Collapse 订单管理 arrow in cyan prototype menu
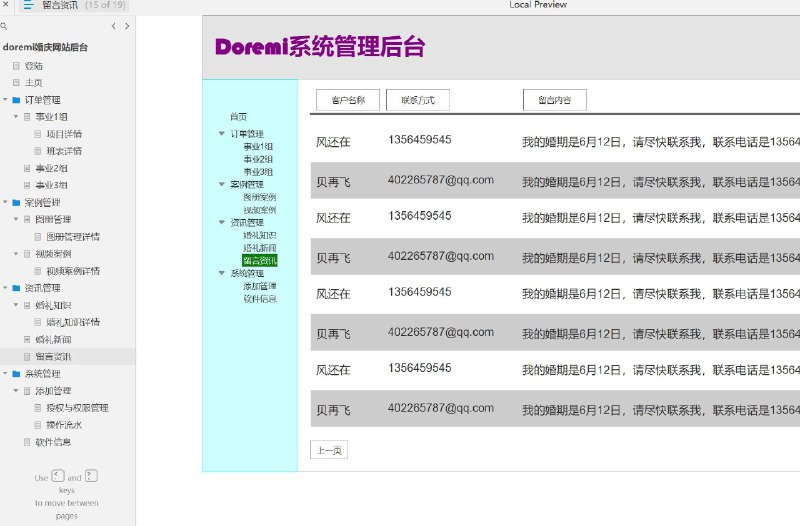 (221, 134)
